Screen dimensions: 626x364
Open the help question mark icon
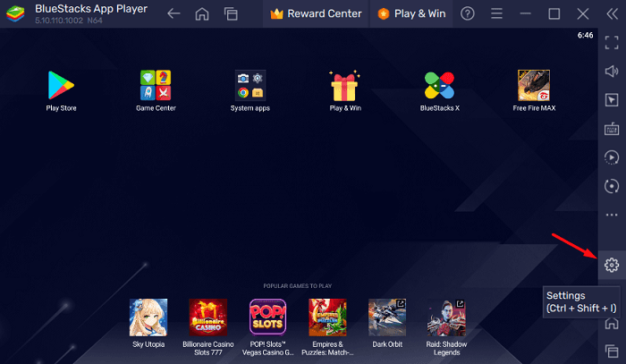tap(468, 14)
